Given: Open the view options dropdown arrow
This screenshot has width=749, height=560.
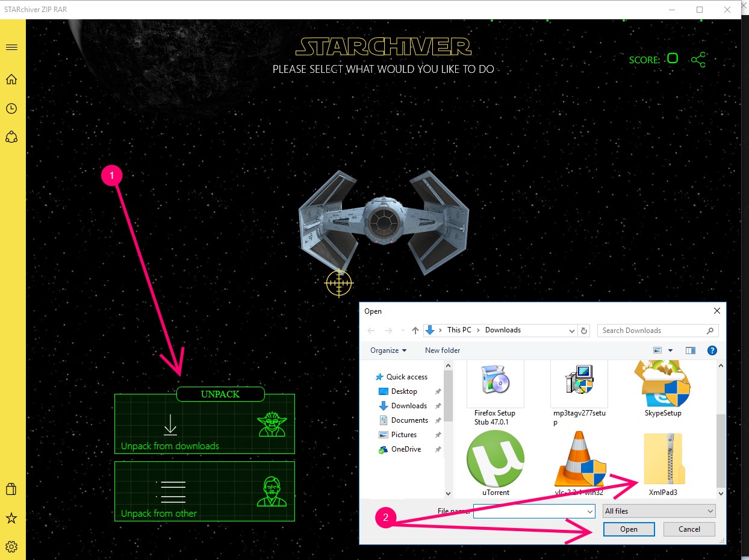Looking at the screenshot, I should 670,350.
